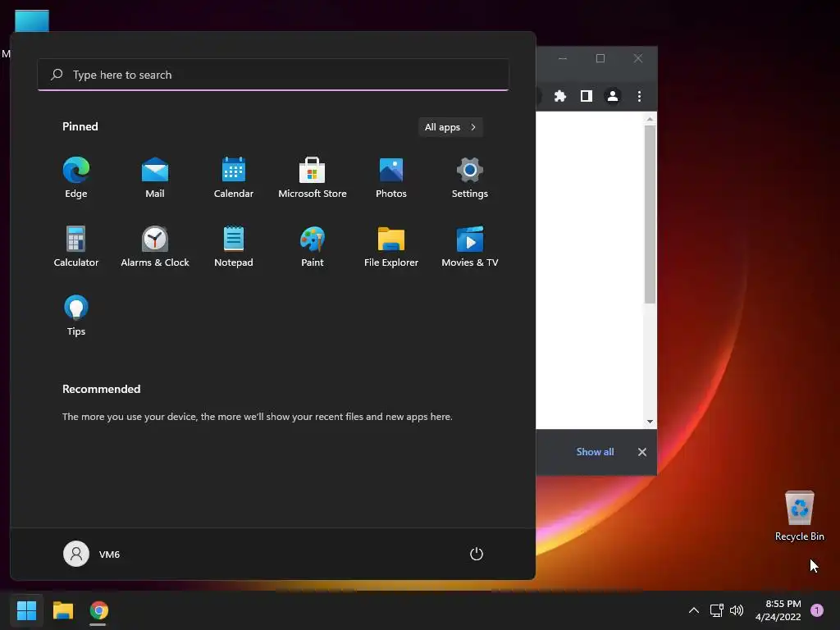Screen dimensions: 840x630
Task: Open the notification count badge
Action: [x=817, y=610]
